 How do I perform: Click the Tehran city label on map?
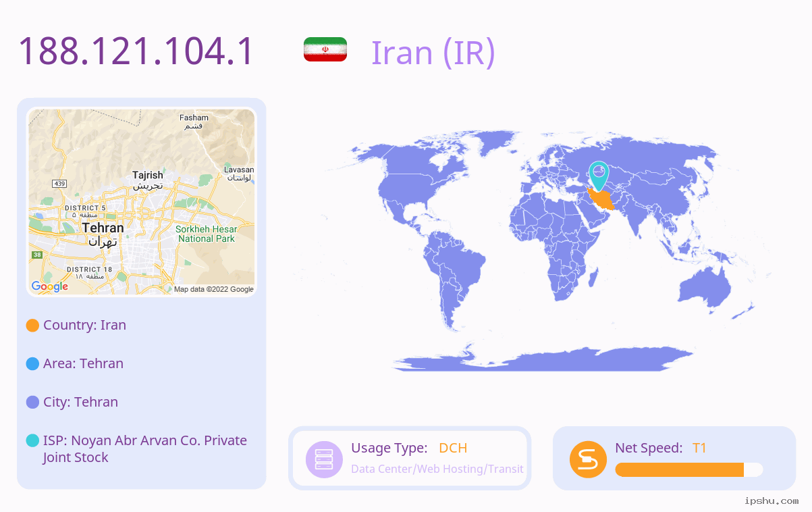click(103, 234)
